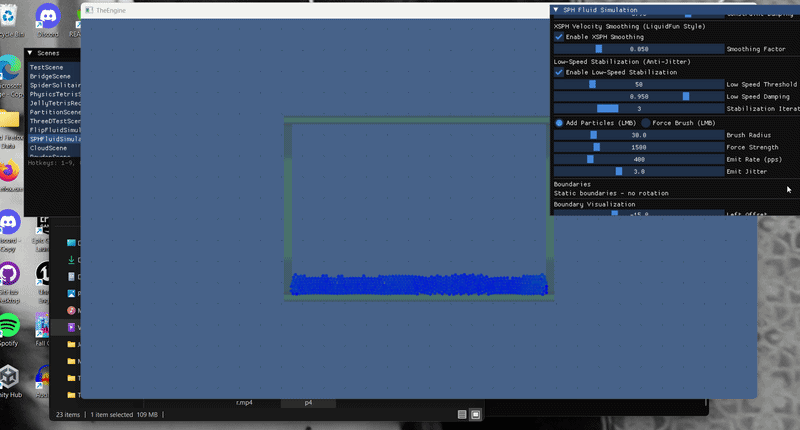The height and width of the screenshot is (430, 800).
Task: Open the Unity Hub desktop icon
Action: pos(9,377)
